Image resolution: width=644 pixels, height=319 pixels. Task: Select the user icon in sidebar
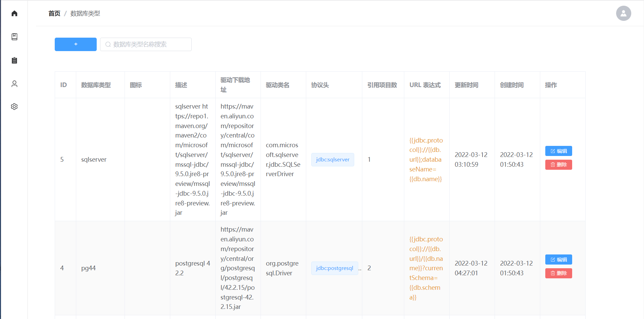14,84
